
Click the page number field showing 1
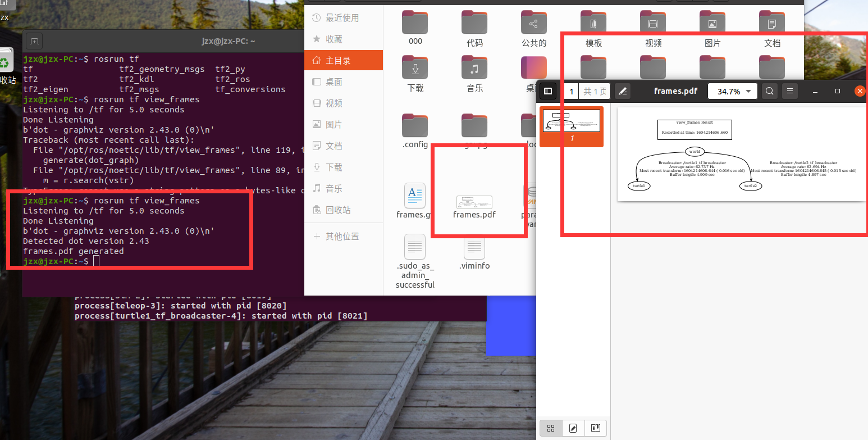pos(571,91)
